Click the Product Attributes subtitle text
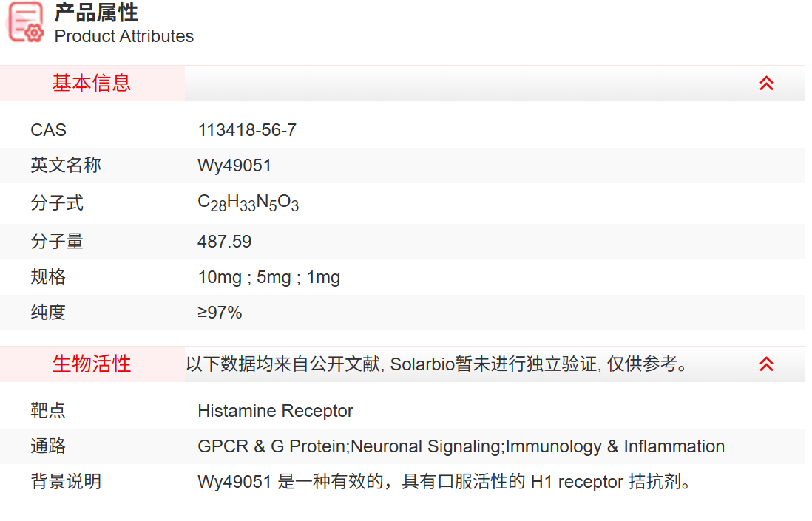812x521 pixels. [123, 35]
